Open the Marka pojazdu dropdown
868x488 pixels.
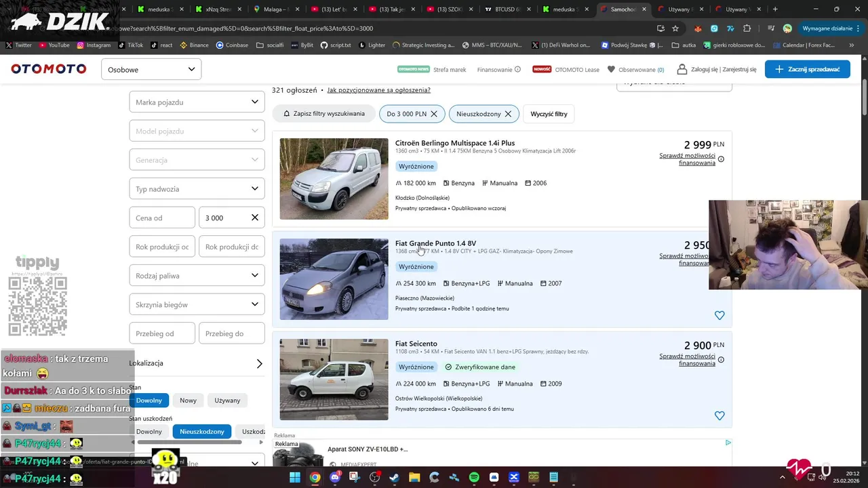pos(197,102)
